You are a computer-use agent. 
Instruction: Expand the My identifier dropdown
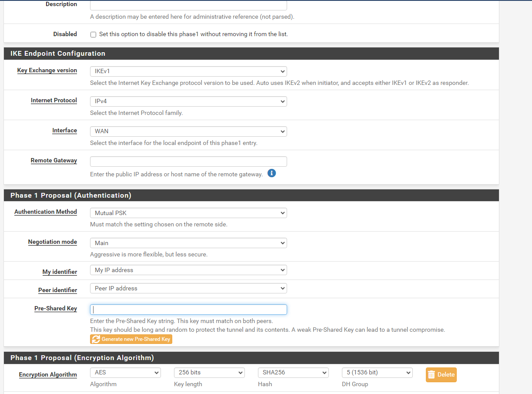coord(188,270)
